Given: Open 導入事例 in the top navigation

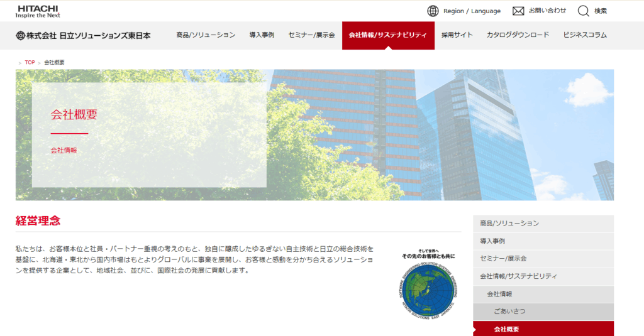Looking at the screenshot, I should pyautogui.click(x=262, y=35).
